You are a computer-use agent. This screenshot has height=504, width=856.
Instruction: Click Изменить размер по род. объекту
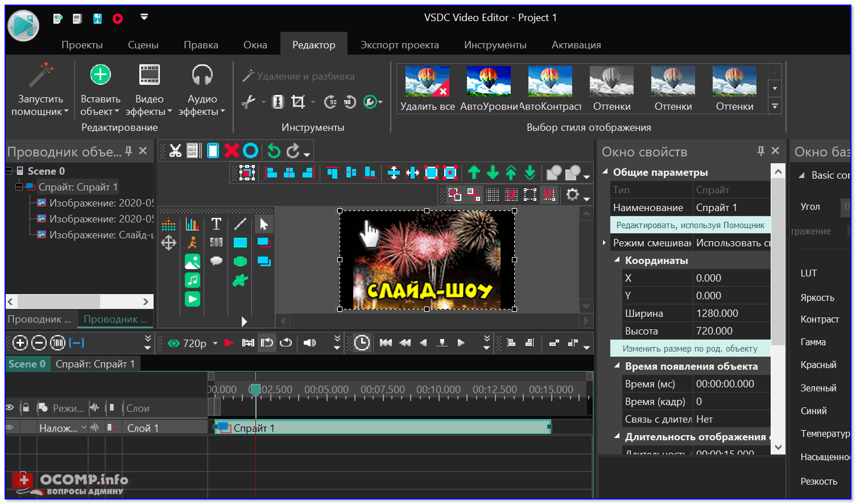(690, 349)
